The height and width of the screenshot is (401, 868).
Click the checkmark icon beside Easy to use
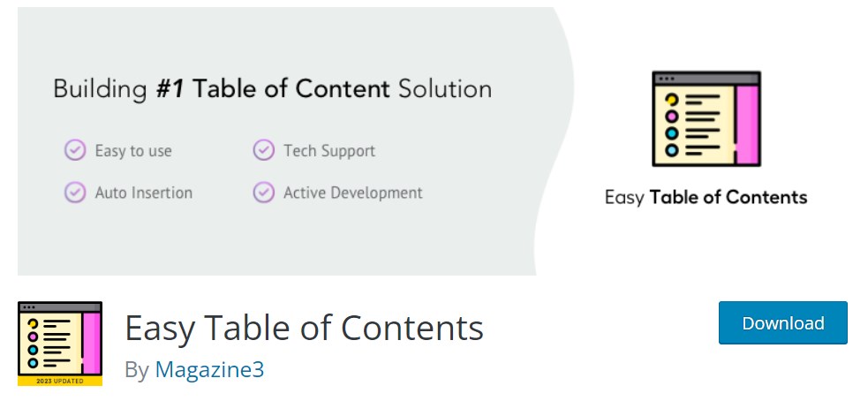(75, 150)
